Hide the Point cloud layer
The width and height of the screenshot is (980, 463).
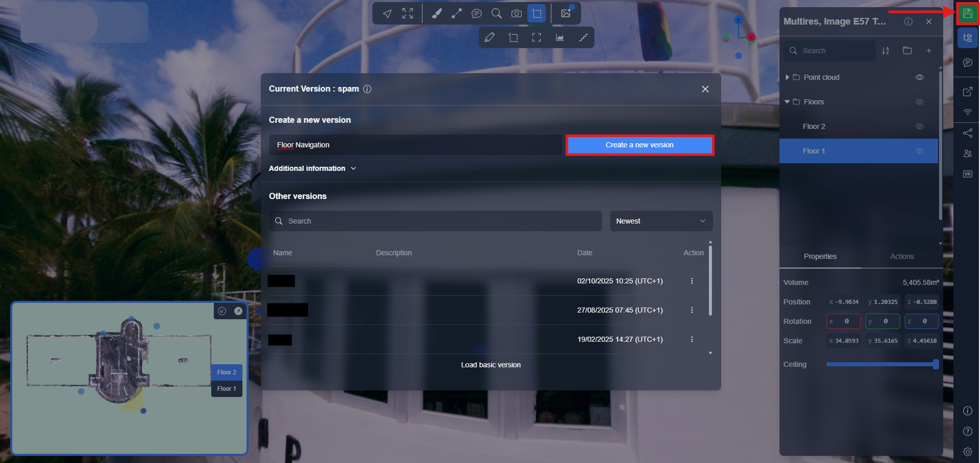coord(919,77)
